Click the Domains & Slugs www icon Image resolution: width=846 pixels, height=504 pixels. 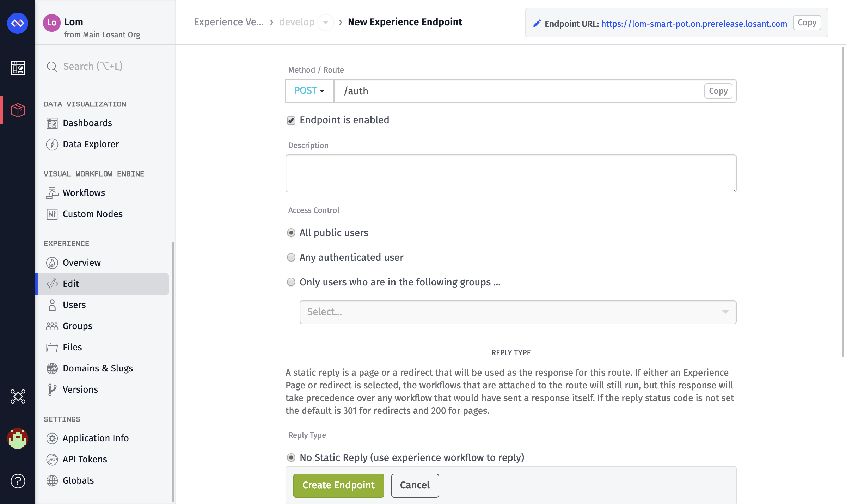pos(52,369)
